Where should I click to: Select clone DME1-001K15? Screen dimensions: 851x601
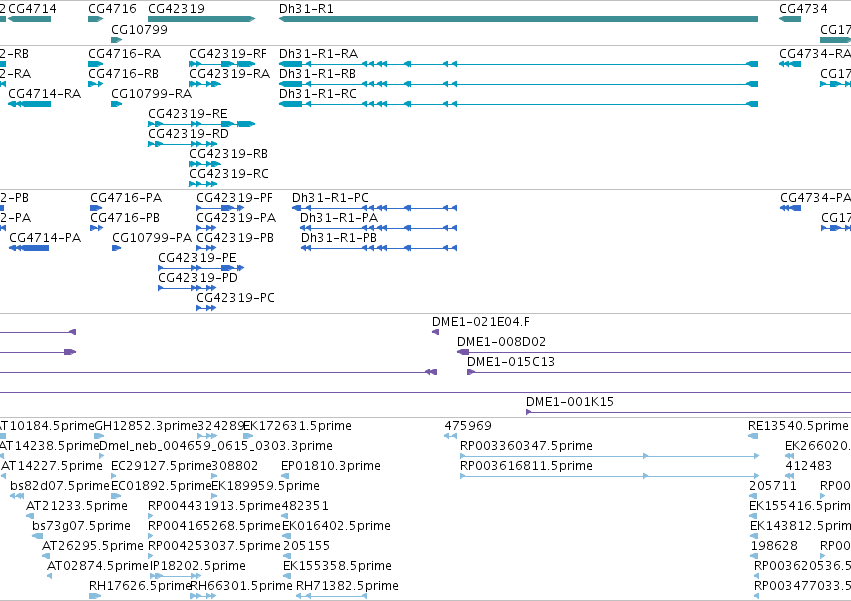570,402
